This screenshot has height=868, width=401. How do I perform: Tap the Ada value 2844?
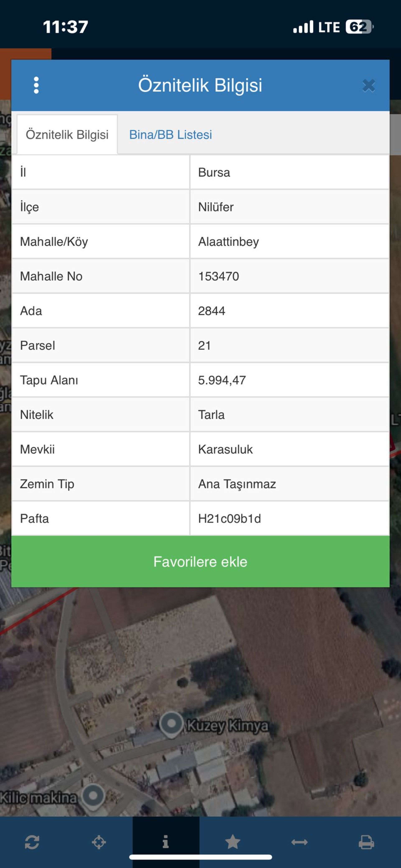pyautogui.click(x=212, y=311)
